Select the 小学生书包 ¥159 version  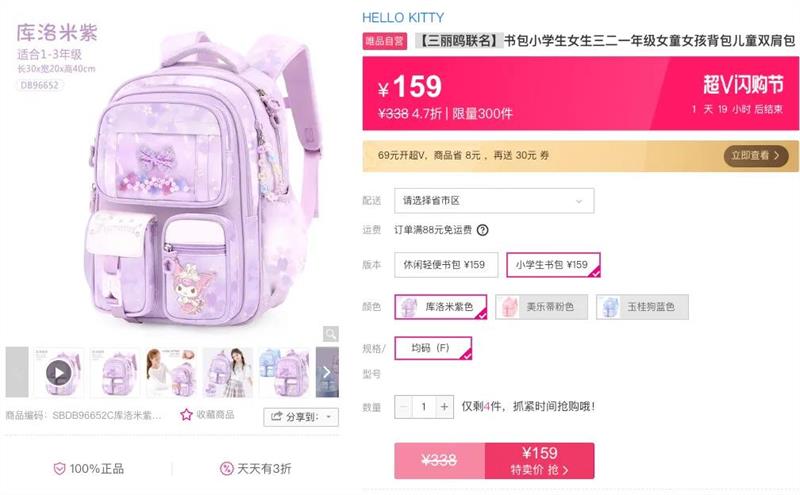click(553, 265)
